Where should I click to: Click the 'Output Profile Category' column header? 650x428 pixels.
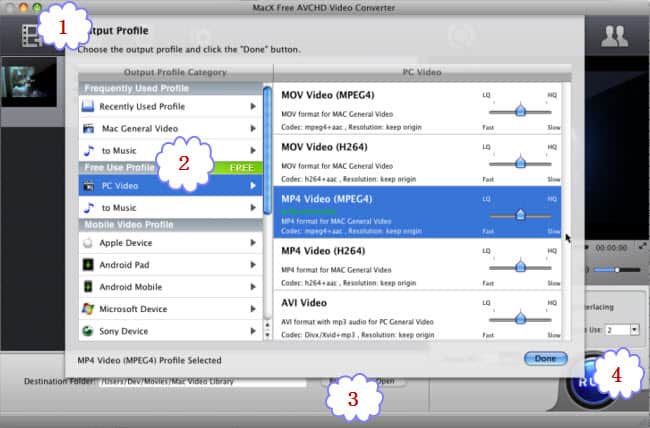click(175, 72)
